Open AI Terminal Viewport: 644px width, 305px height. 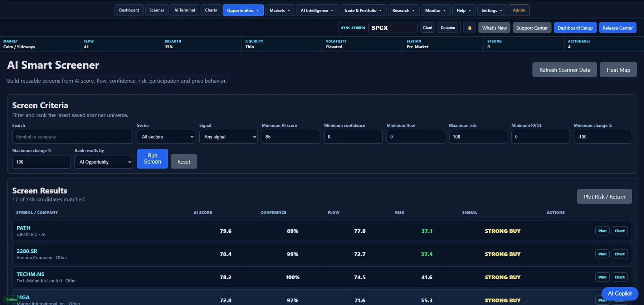185,10
